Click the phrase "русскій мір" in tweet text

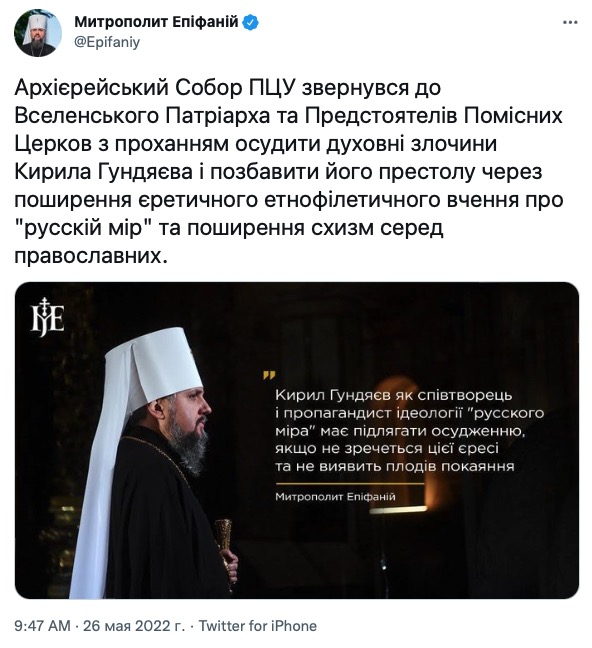point(84,227)
